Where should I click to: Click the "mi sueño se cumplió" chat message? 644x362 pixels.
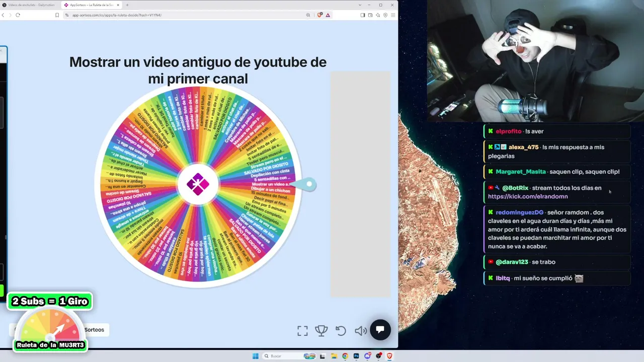coord(543,278)
